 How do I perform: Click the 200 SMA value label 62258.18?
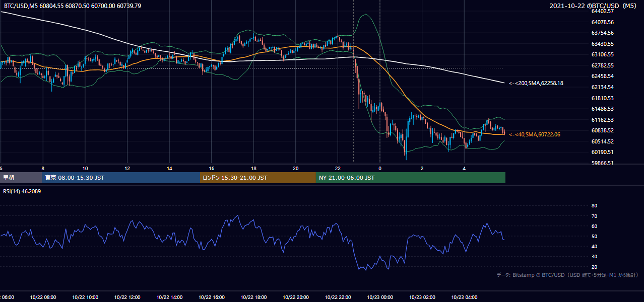click(536, 83)
